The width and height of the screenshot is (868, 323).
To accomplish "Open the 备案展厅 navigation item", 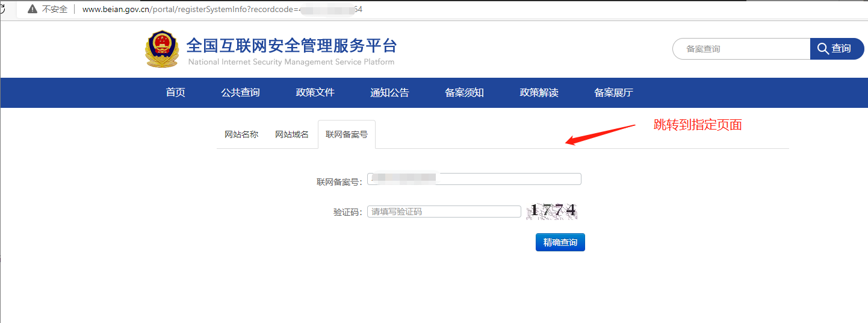I will (x=613, y=93).
